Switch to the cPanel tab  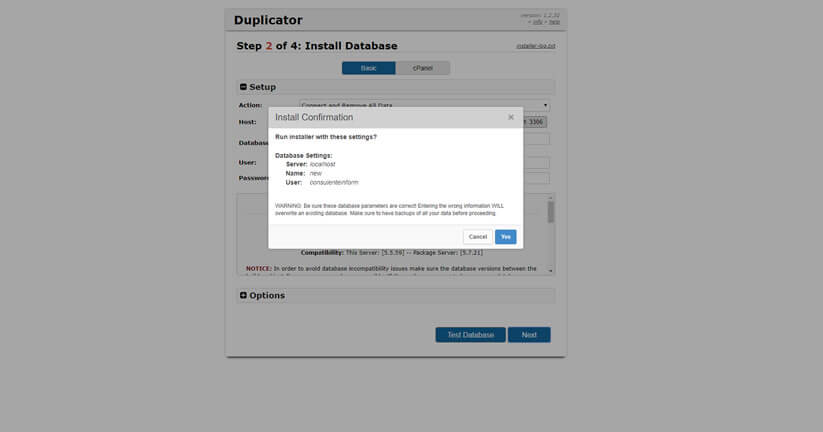[x=423, y=68]
